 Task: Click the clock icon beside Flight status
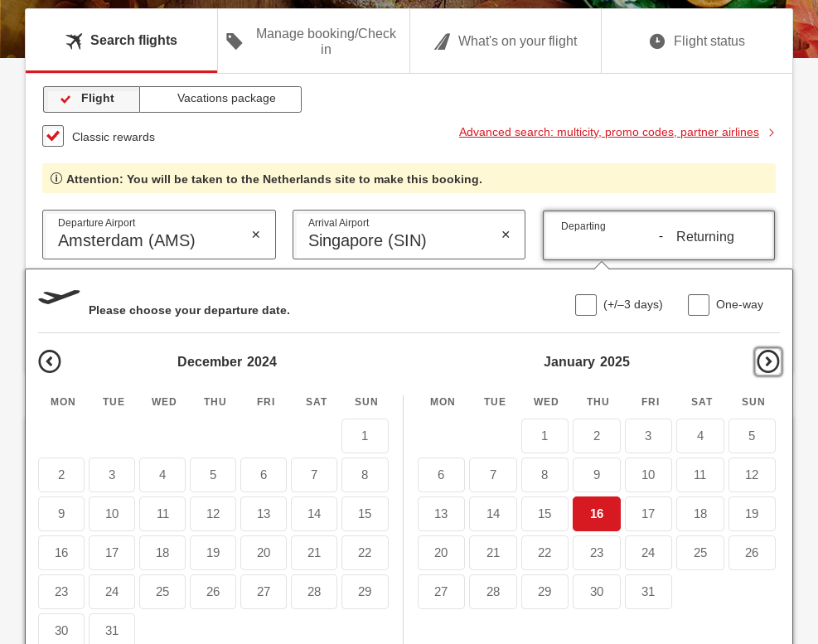pos(656,41)
